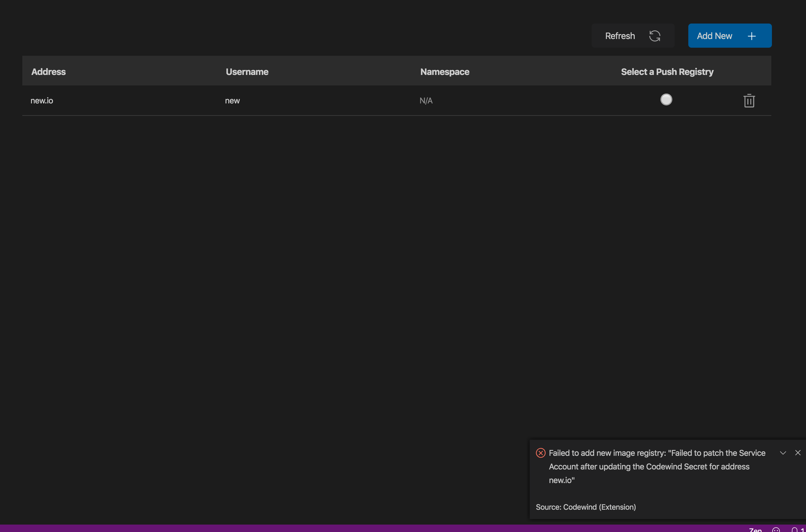
Task: Click the plus icon on Add New
Action: [x=752, y=36]
